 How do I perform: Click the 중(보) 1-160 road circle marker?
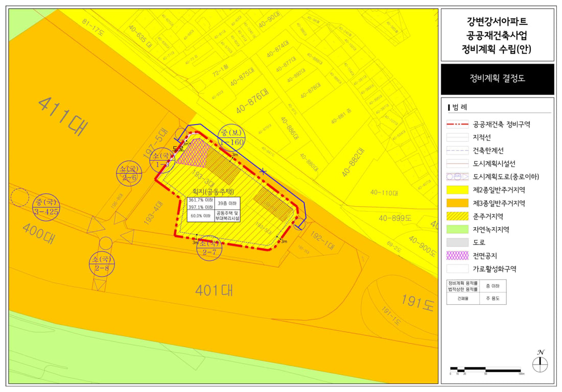pos(231,137)
